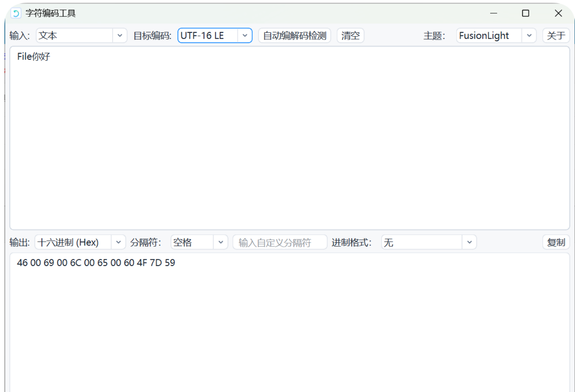Open the FusionLight theme dropdown
The image size is (575, 392).
coord(495,36)
